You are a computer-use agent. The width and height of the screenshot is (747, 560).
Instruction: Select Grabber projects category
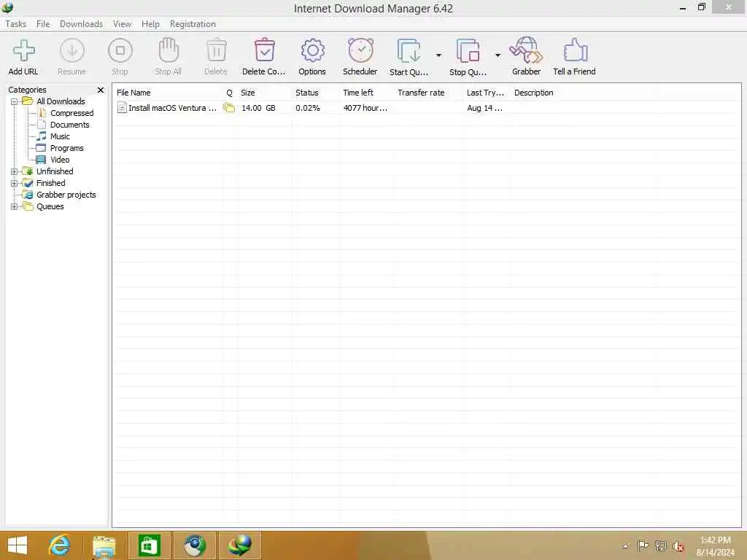(66, 195)
